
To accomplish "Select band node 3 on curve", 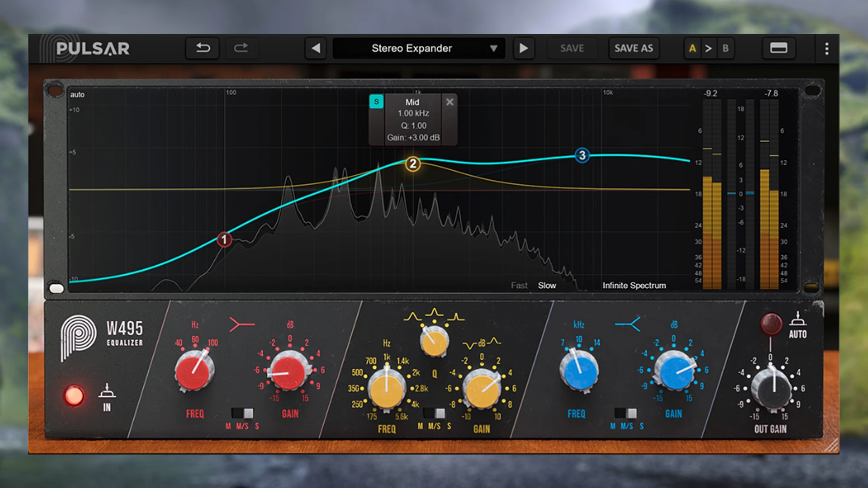I will [582, 155].
